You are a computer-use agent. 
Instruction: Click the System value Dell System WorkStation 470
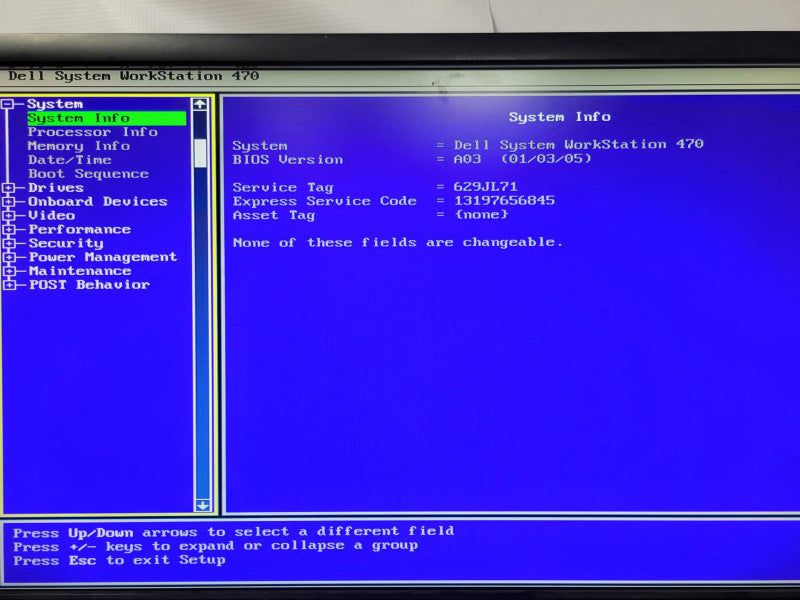(x=579, y=144)
